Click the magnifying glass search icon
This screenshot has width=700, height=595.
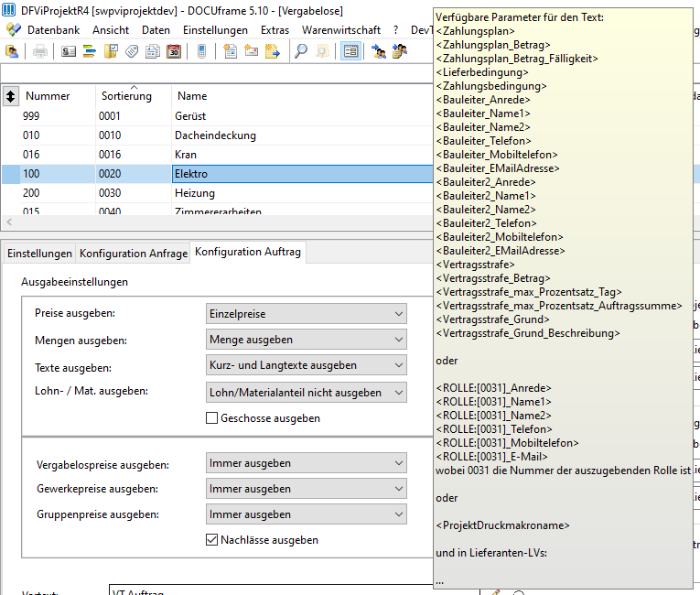coord(301,51)
